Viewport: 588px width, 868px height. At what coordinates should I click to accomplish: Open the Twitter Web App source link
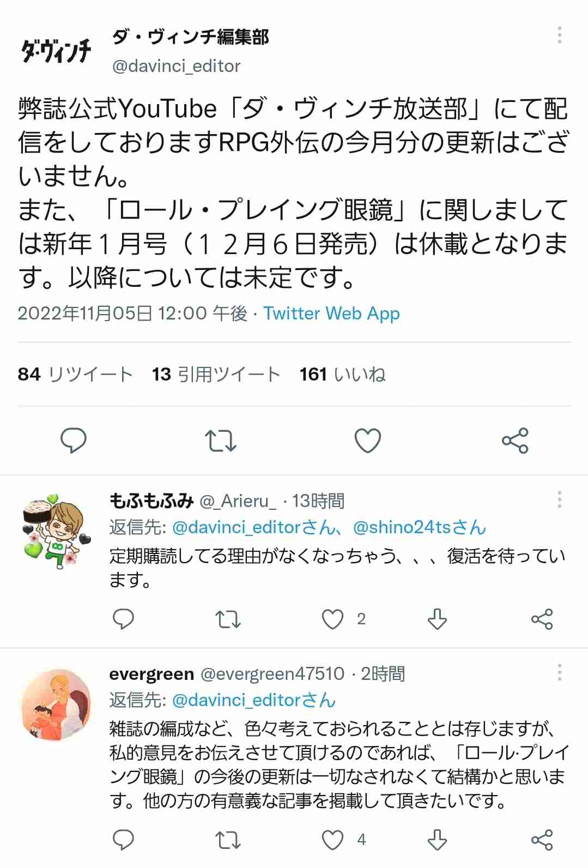pyautogui.click(x=331, y=314)
